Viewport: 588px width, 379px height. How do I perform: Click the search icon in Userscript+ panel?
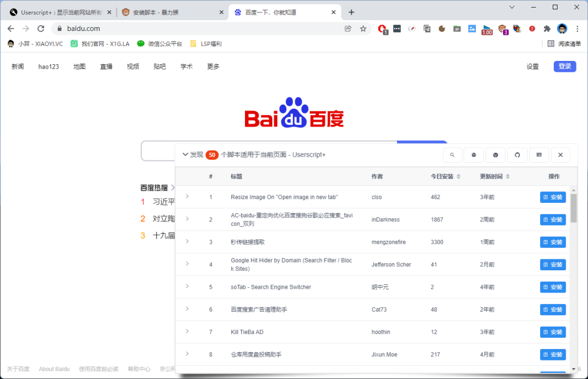[x=452, y=155]
